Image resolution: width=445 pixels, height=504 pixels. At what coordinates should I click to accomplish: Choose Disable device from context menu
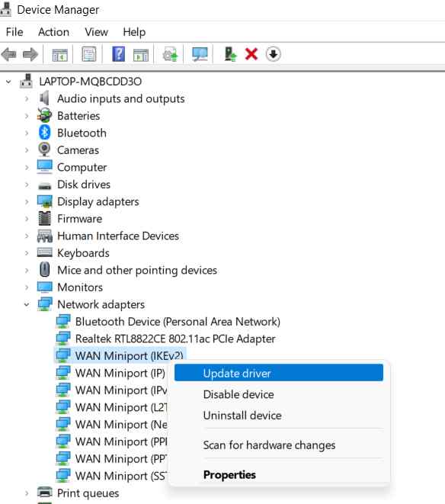(279, 394)
